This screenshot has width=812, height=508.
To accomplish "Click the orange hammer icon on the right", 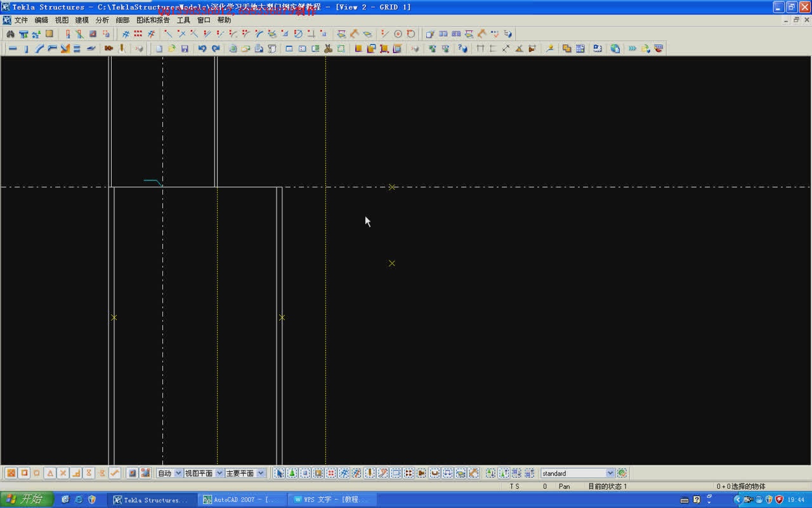I will coord(481,34).
